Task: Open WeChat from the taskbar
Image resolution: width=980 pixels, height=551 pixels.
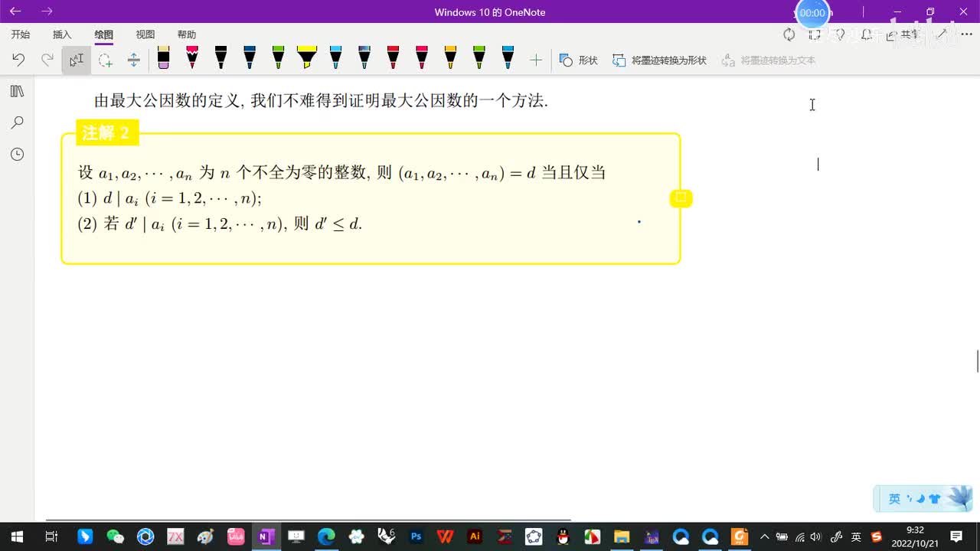Action: [x=115, y=536]
